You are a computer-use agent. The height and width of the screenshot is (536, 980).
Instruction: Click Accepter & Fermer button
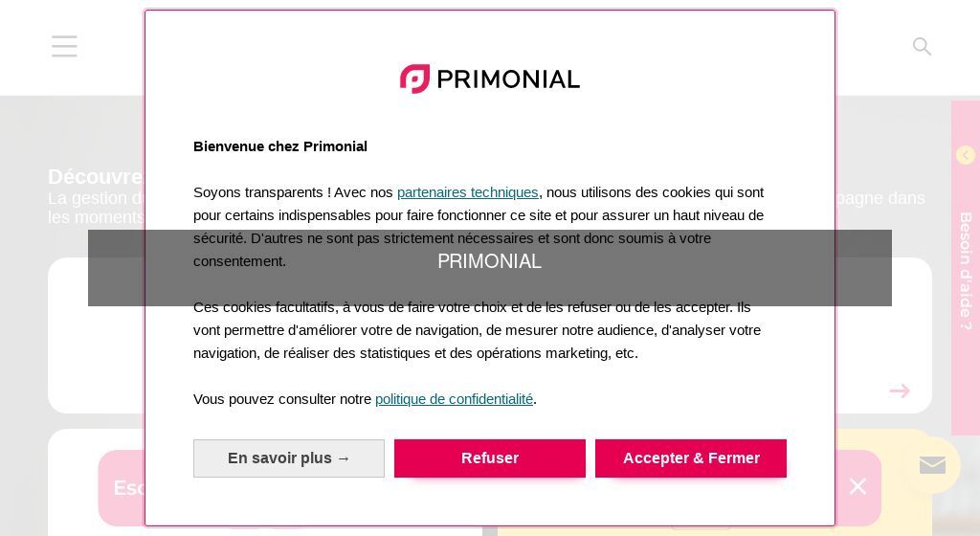pyautogui.click(x=691, y=458)
